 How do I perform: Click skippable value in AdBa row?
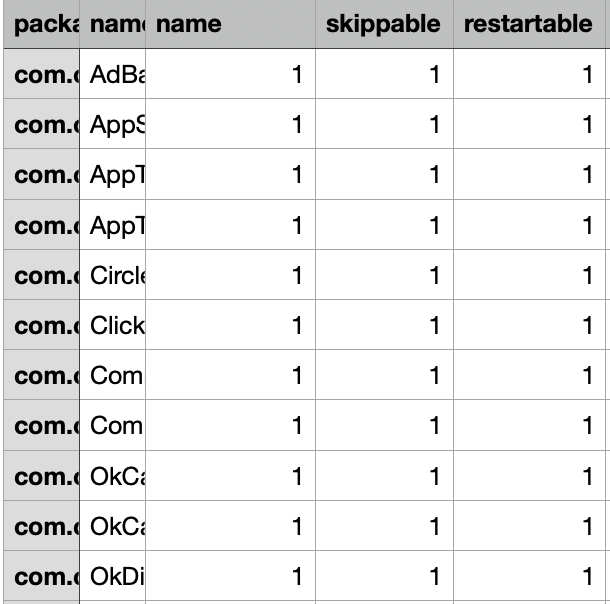tap(384, 74)
